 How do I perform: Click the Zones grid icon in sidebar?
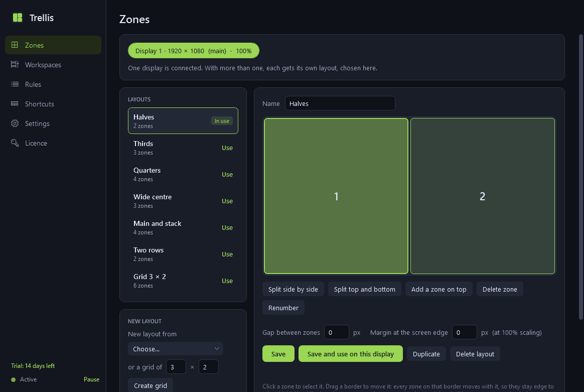(15, 45)
